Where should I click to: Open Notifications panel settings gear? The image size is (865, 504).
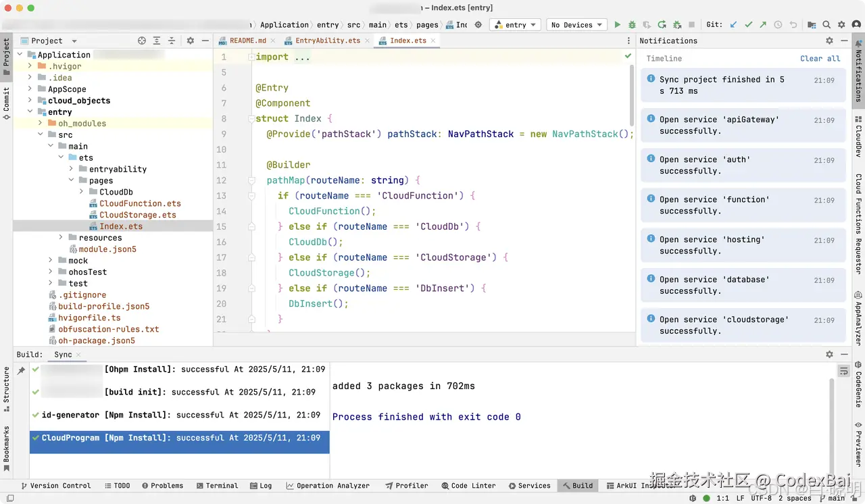pos(829,41)
